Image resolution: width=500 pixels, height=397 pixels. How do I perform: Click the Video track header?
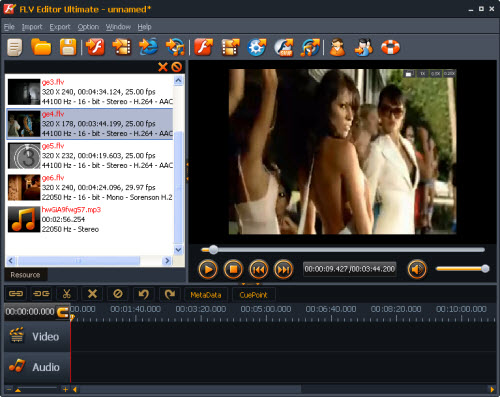[37, 336]
